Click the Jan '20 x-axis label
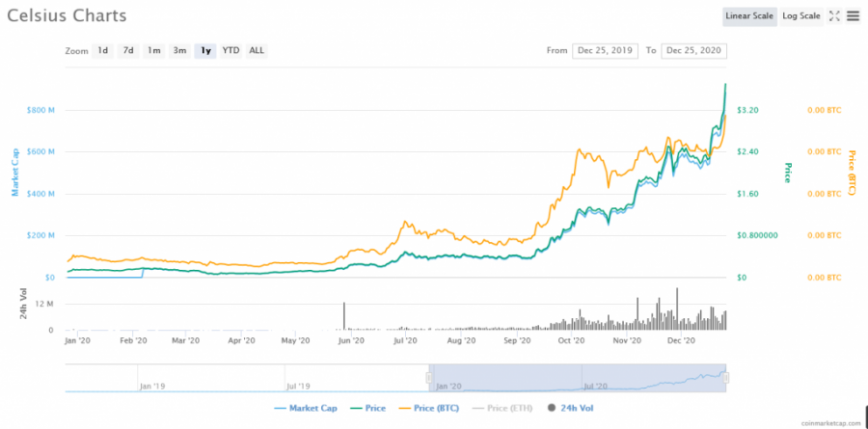Image resolution: width=868 pixels, height=429 pixels. point(77,341)
